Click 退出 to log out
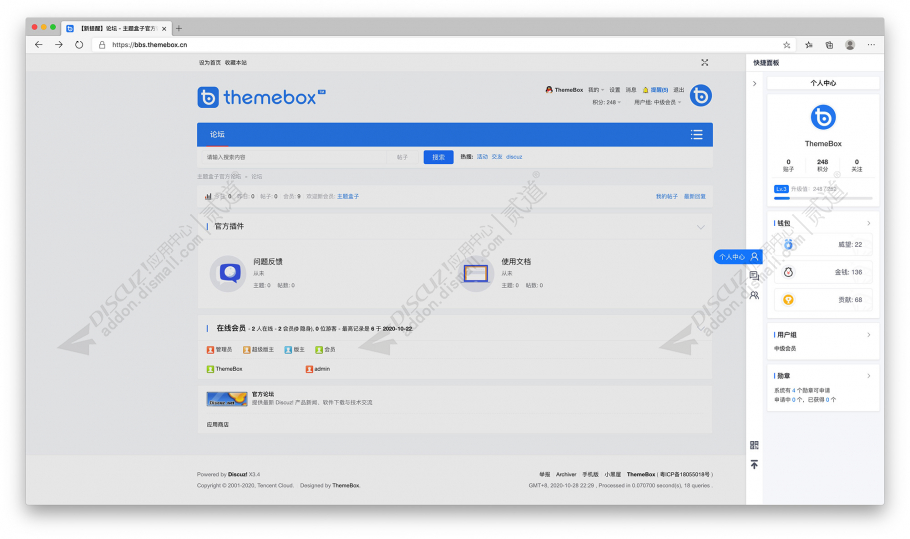This screenshot has width=910, height=539. 678,90
